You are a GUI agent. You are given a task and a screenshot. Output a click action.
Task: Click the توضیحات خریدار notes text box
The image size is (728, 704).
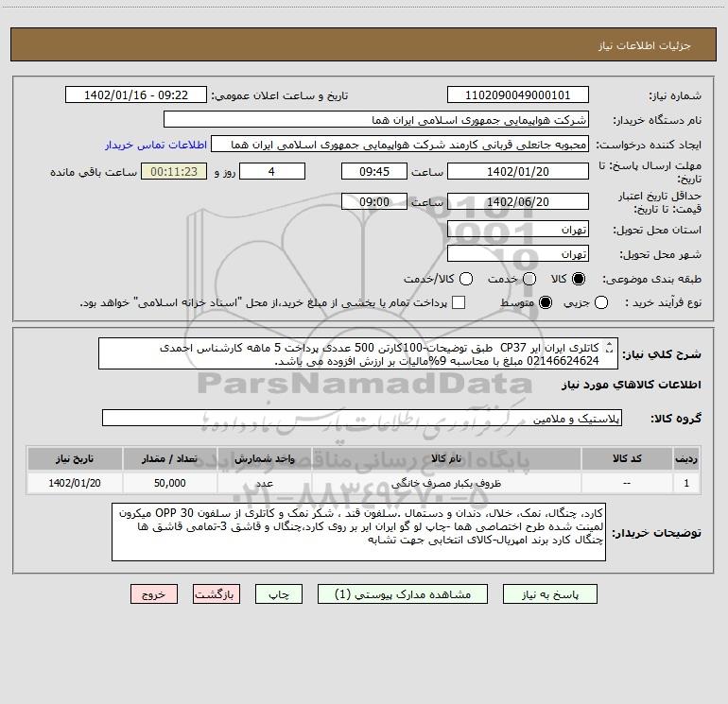click(x=358, y=532)
